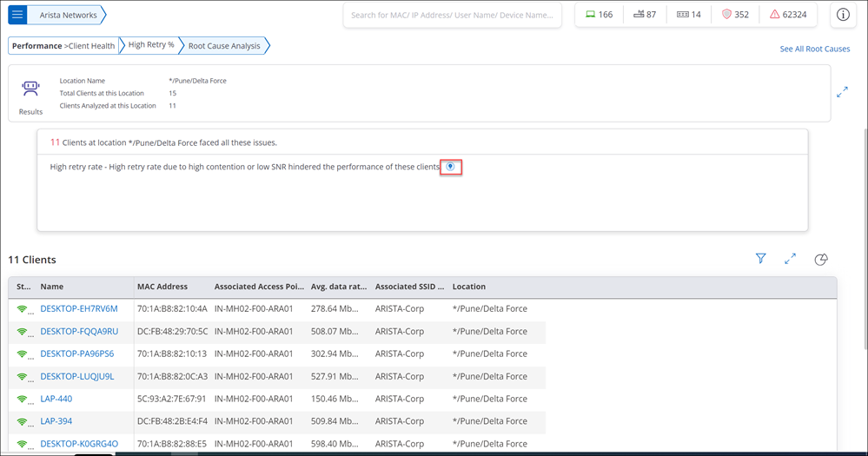
Task: Open client LAP-440
Action: coord(56,399)
